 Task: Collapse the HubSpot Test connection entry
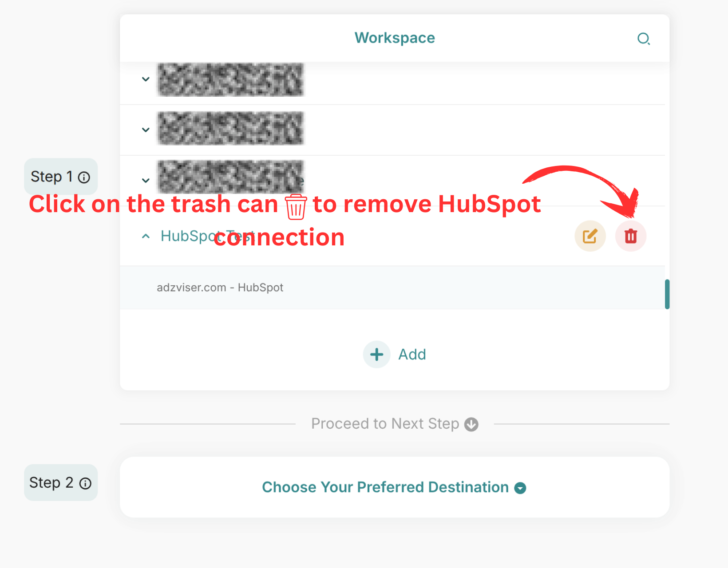click(145, 236)
